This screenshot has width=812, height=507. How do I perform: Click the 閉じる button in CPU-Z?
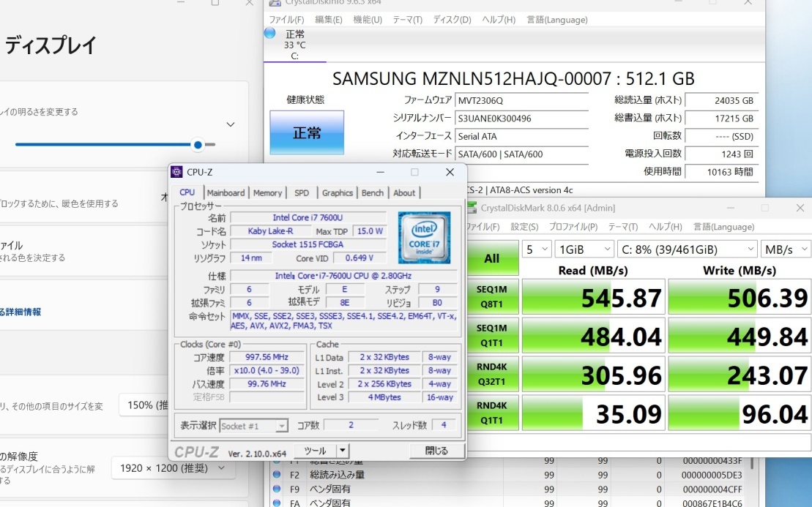pyautogui.click(x=436, y=451)
